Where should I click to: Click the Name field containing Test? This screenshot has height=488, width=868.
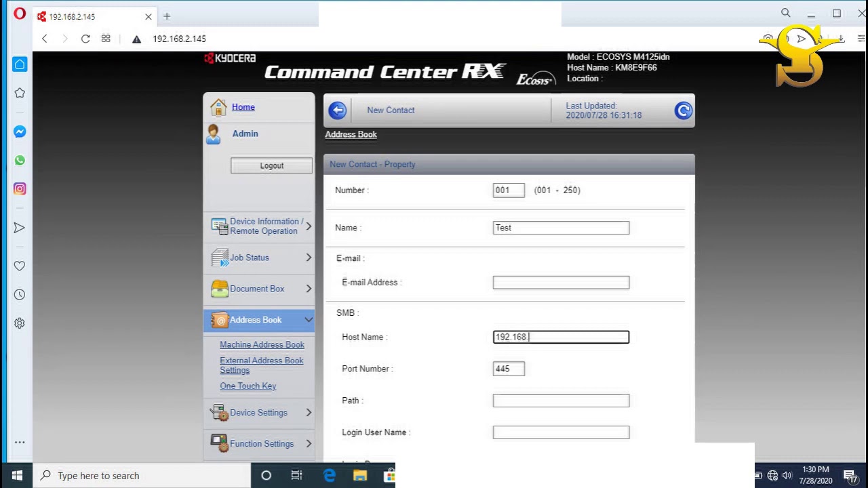click(561, 228)
